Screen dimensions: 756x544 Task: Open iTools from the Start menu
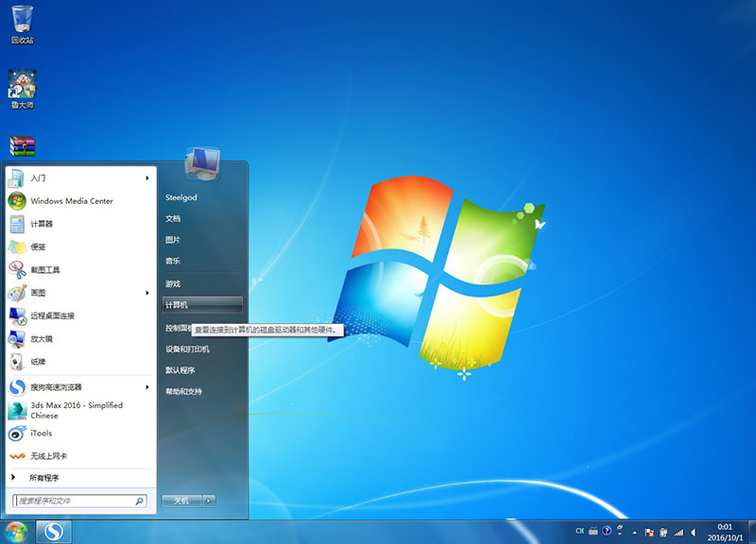(x=80, y=433)
